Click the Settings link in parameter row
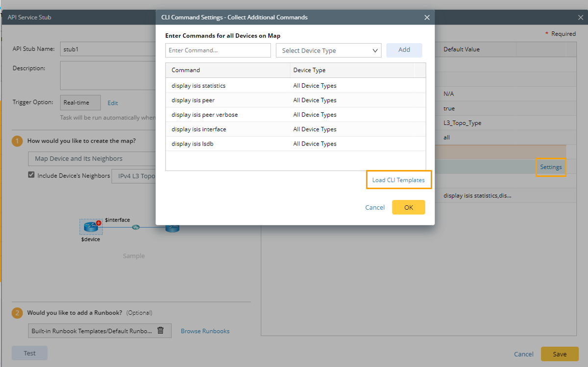This screenshot has height=367, width=588. pyautogui.click(x=551, y=167)
